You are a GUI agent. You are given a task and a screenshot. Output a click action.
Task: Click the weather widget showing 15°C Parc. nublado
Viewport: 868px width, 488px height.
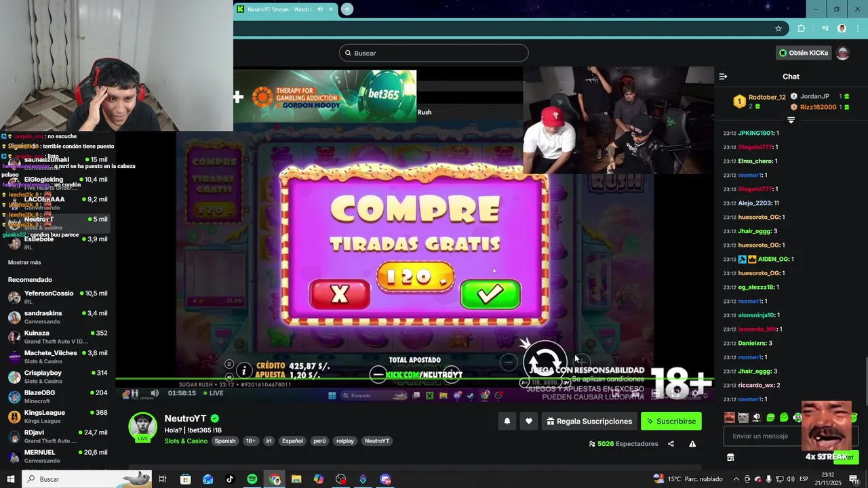(x=688, y=479)
